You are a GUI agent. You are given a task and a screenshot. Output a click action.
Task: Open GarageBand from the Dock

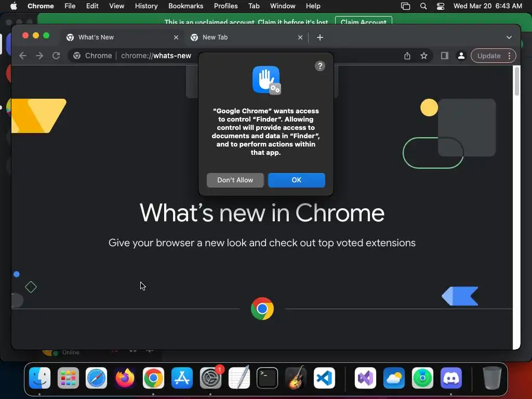(x=296, y=378)
